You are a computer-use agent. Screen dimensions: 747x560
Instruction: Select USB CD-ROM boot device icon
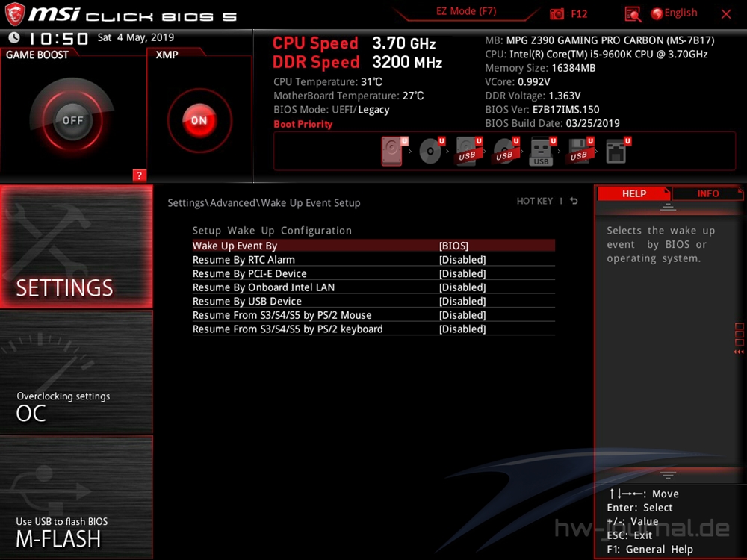pyautogui.click(x=506, y=151)
